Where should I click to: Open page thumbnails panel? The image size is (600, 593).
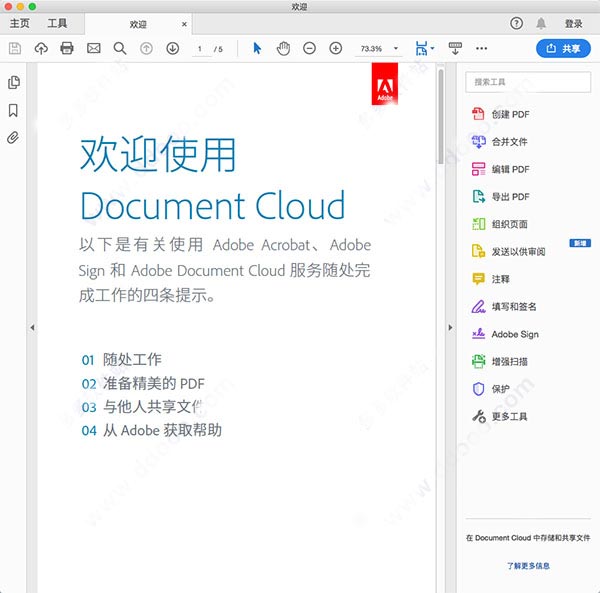pyautogui.click(x=14, y=82)
